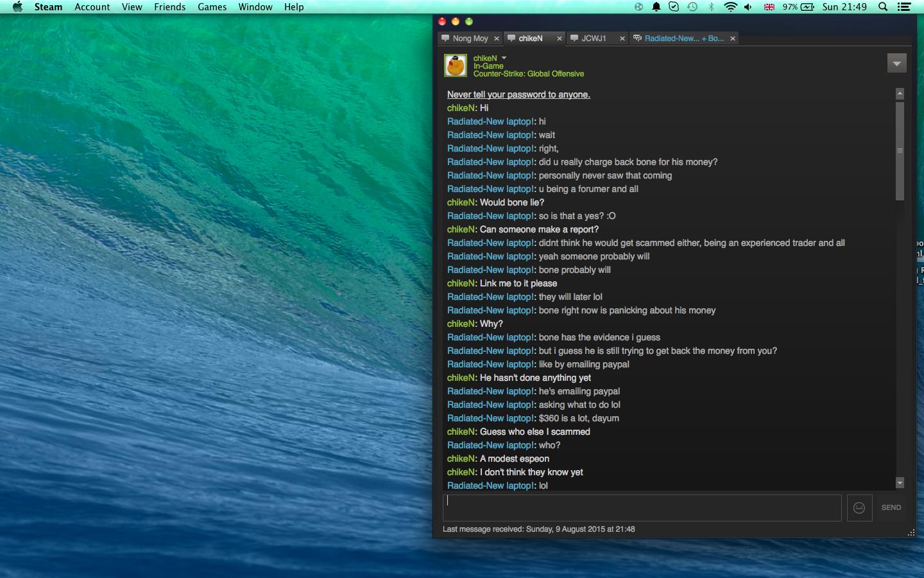Screen dimensions: 924x578
Task: Open the battery status menu
Action: (x=807, y=7)
